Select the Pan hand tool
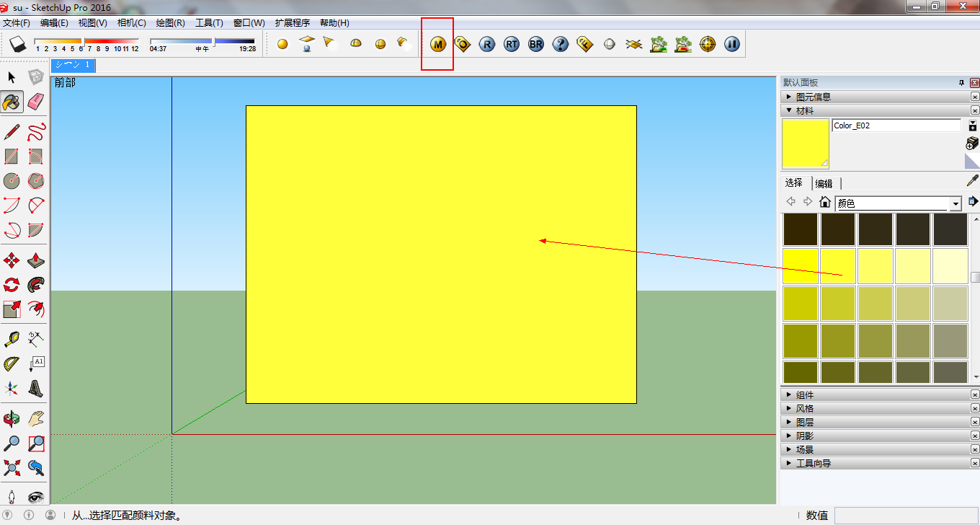980x525 pixels. tap(36, 419)
